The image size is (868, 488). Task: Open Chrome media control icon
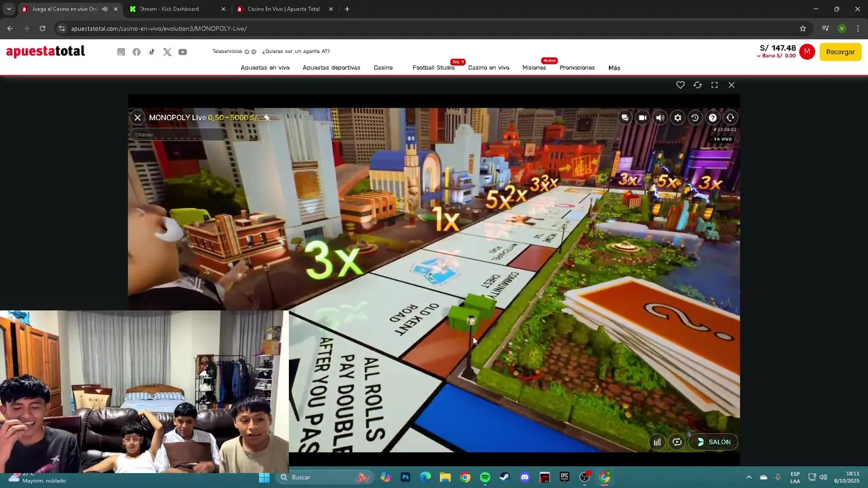pos(825,28)
